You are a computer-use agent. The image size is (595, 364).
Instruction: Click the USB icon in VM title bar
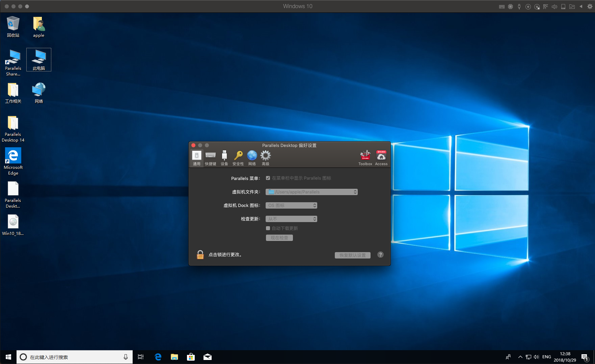pyautogui.click(x=519, y=6)
